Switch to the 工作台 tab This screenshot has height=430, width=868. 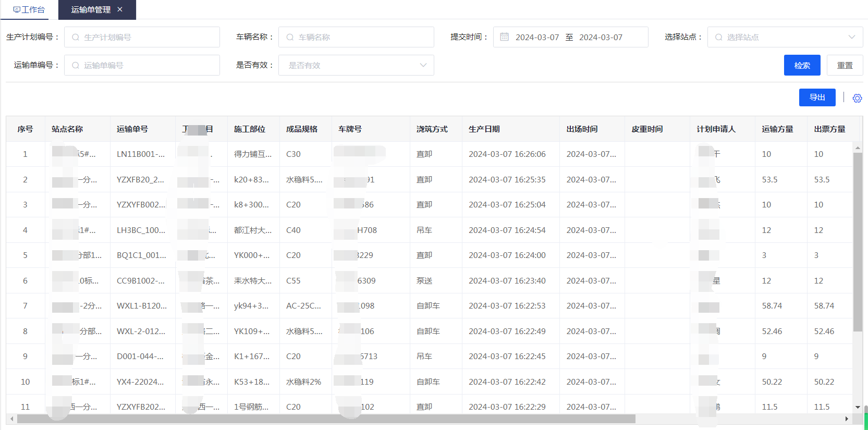coord(29,9)
